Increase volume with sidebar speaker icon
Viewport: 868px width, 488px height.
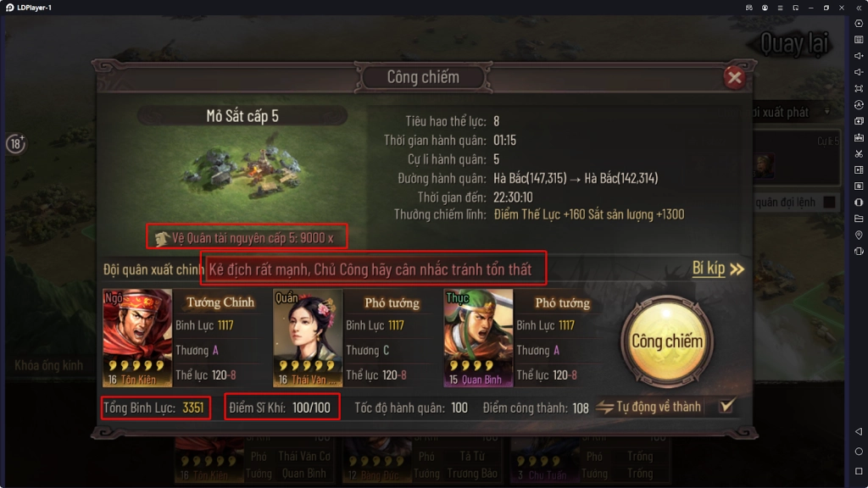coord(859,56)
